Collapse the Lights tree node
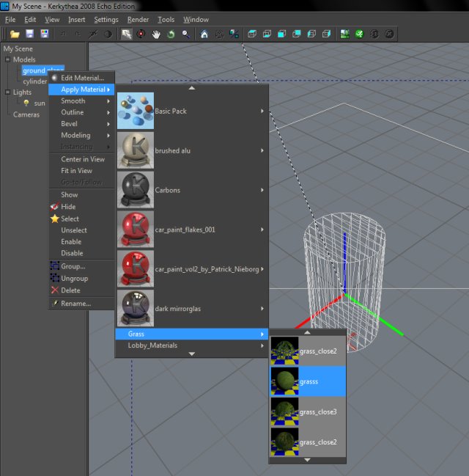The height and width of the screenshot is (476, 469). click(7, 92)
